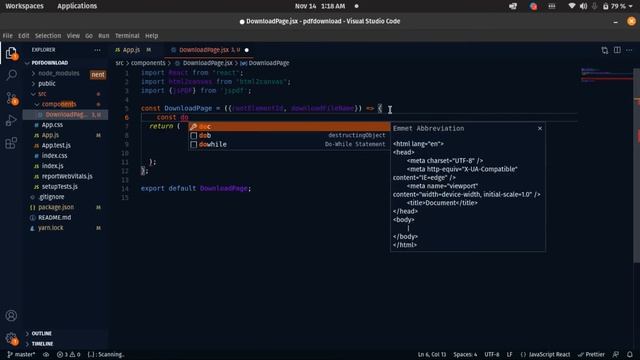Click the Prettier status bar item
Viewport: 640px width, 360px height.
pos(591,354)
